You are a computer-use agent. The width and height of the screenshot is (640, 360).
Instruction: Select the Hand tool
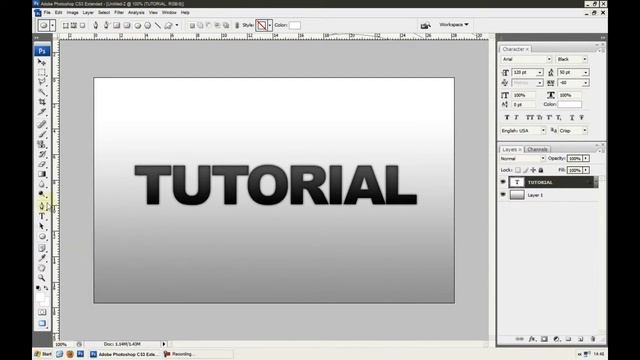click(42, 268)
